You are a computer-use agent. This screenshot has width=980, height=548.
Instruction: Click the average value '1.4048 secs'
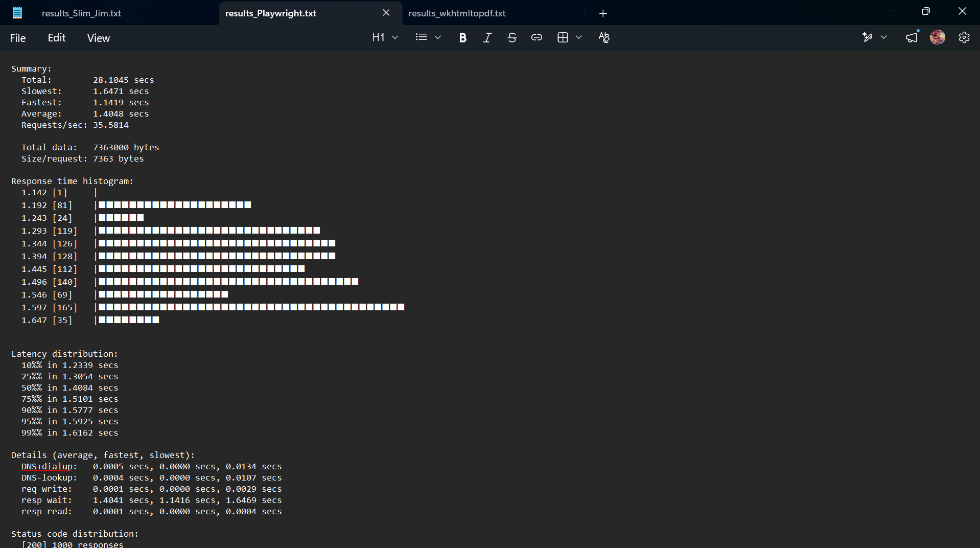(121, 113)
